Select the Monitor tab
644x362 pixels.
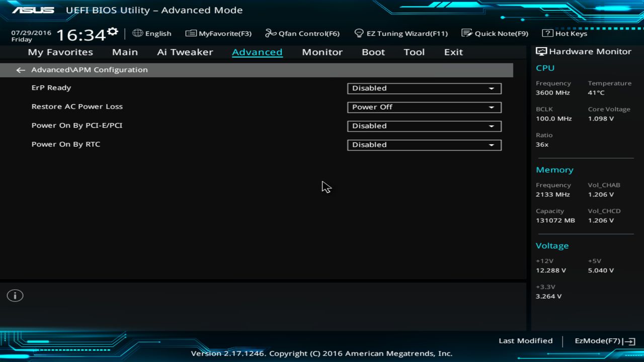[322, 52]
